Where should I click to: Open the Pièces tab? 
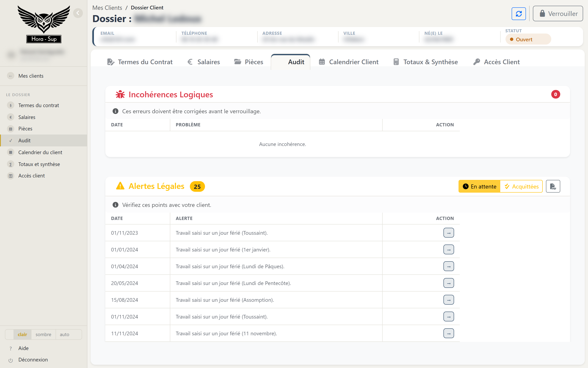248,62
